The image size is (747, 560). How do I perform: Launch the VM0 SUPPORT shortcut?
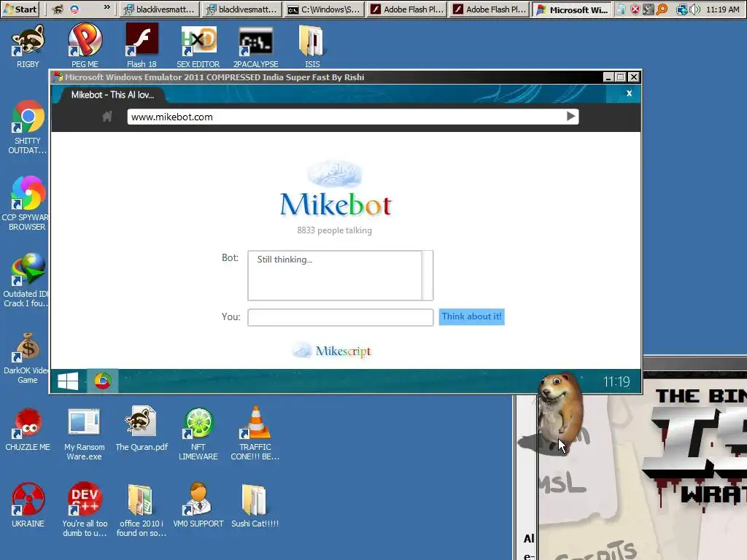[198, 505]
